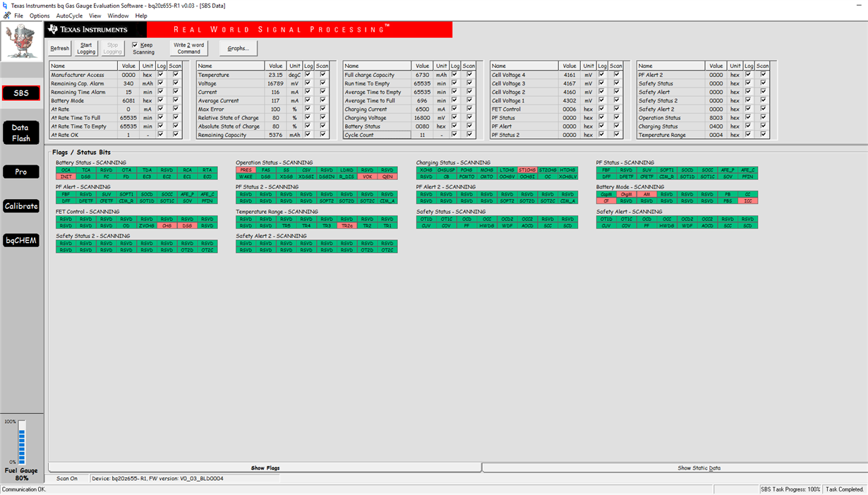Select the Cell Voltage 1 value 4302
Viewport: 868px width, 495px height.
pyautogui.click(x=569, y=100)
